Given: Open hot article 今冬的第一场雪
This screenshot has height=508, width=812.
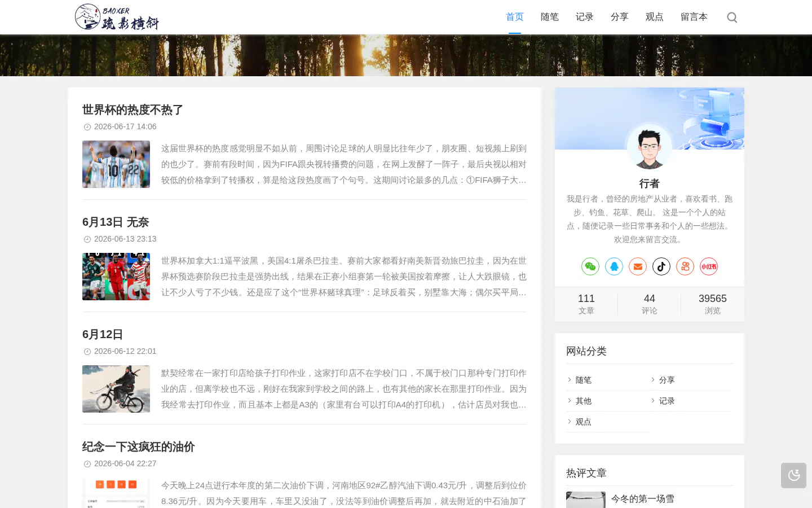Looking at the screenshot, I should coord(643,498).
